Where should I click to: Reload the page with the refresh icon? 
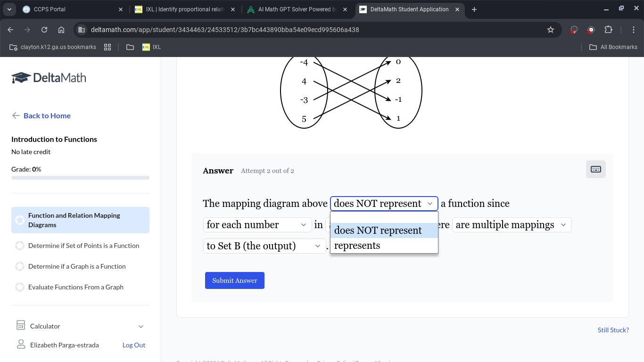point(44,30)
